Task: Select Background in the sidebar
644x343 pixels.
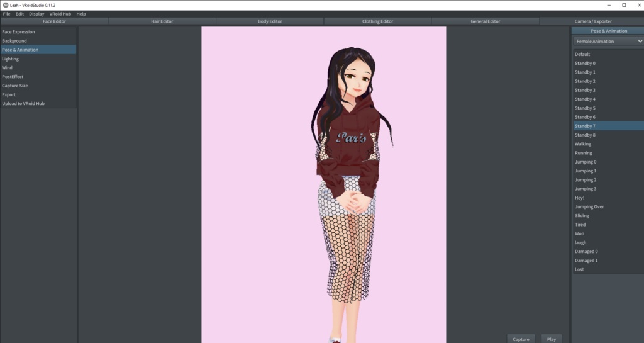Action: (38, 41)
